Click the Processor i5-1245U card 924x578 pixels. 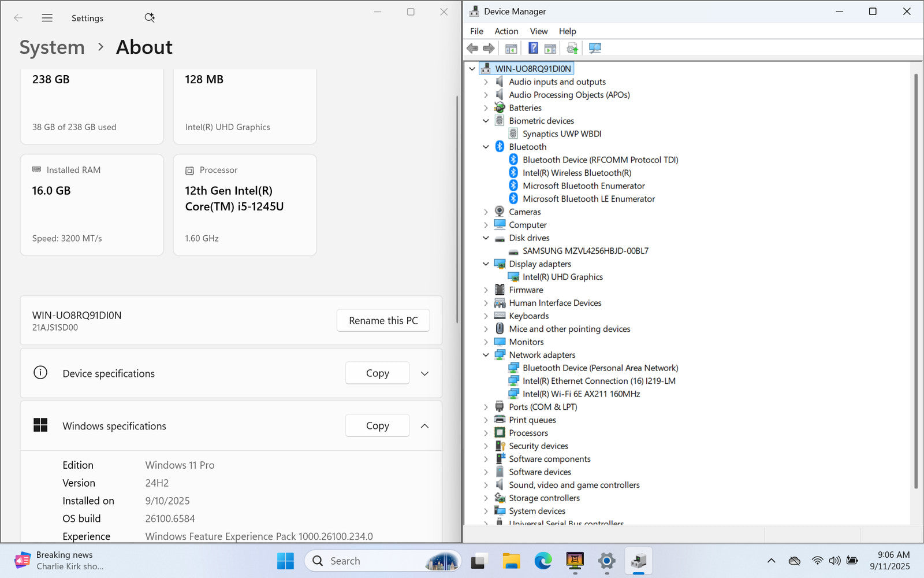(245, 205)
